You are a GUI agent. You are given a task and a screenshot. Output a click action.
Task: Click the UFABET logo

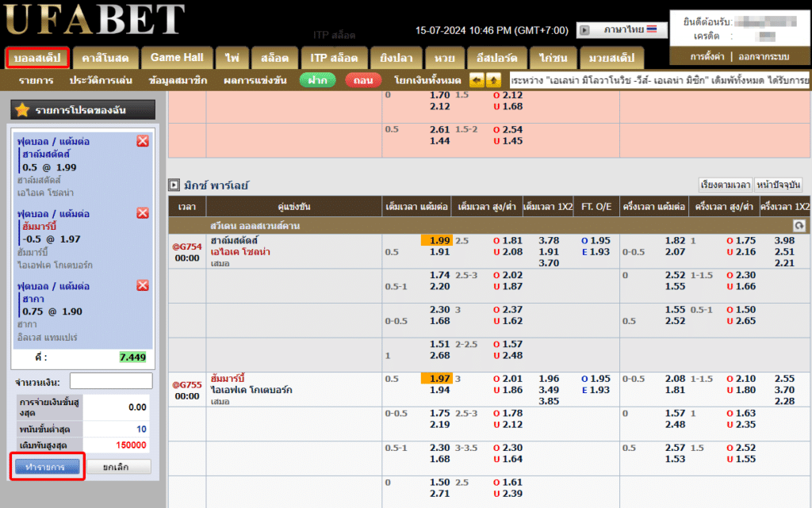tap(94, 20)
